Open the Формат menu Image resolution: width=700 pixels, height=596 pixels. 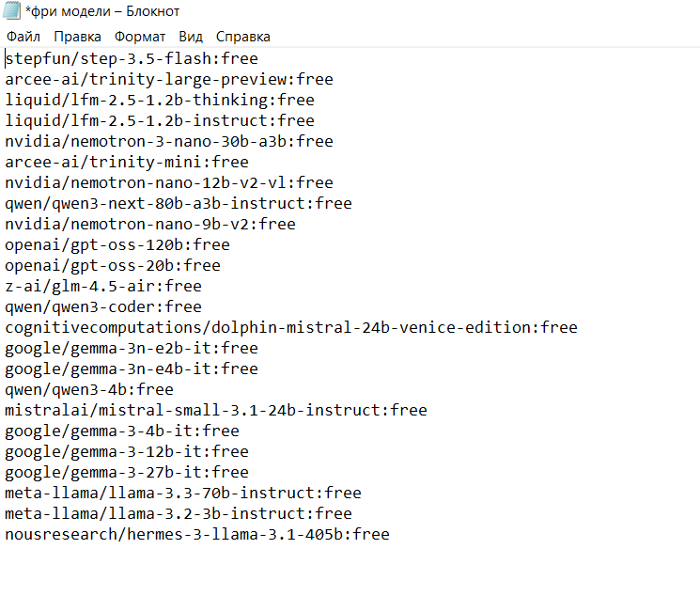click(140, 37)
